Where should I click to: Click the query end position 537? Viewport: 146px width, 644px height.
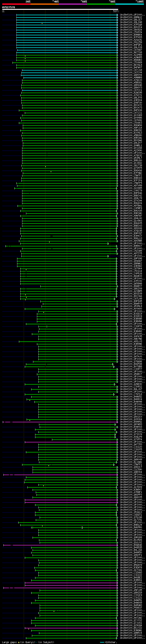click(x=115, y=11)
